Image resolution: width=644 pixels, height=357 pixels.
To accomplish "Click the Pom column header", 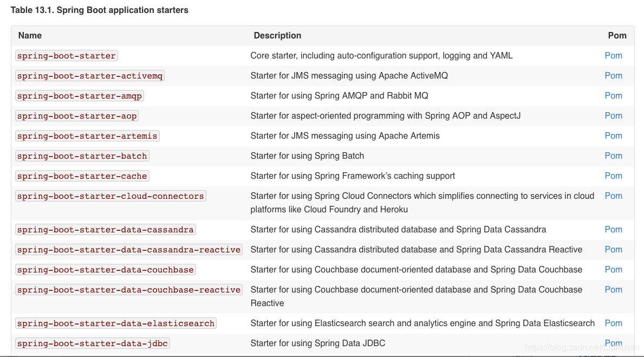I will tap(617, 36).
